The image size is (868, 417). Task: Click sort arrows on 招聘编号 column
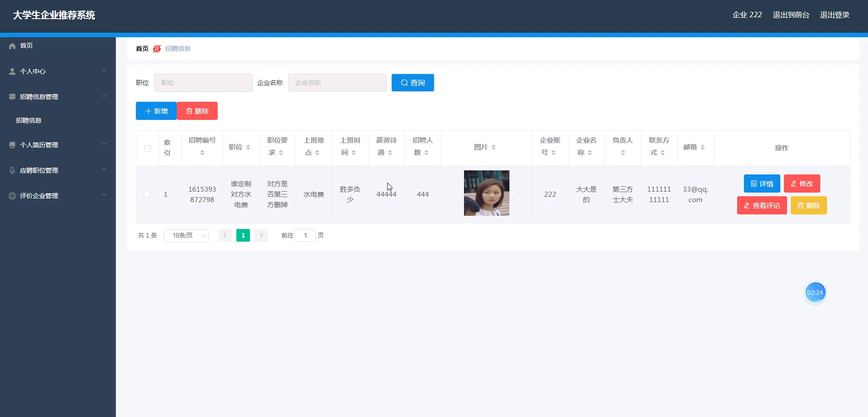(202, 153)
